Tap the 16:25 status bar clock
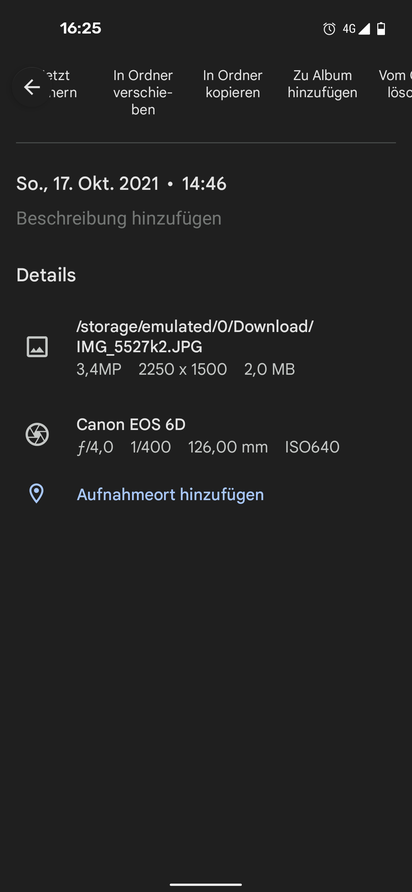 [x=80, y=28]
